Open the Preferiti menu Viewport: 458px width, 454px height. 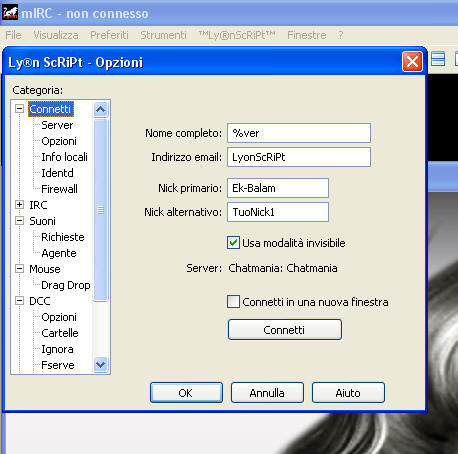[109, 35]
